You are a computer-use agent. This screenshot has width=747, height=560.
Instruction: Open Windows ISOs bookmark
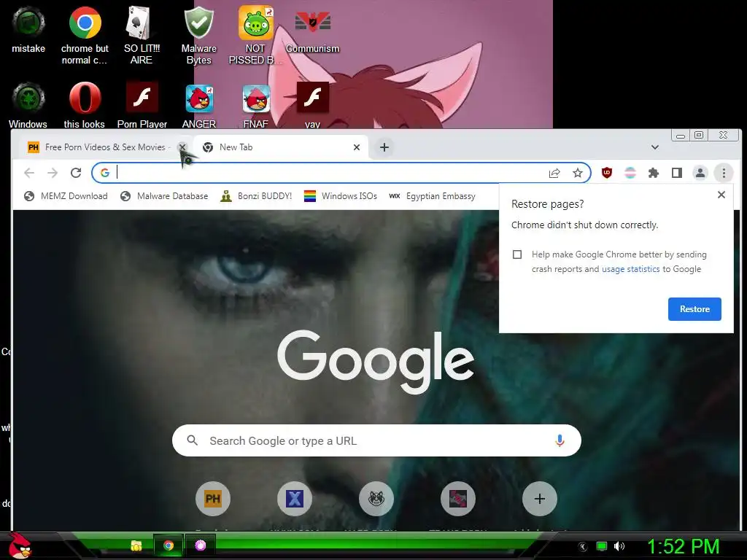[341, 196]
